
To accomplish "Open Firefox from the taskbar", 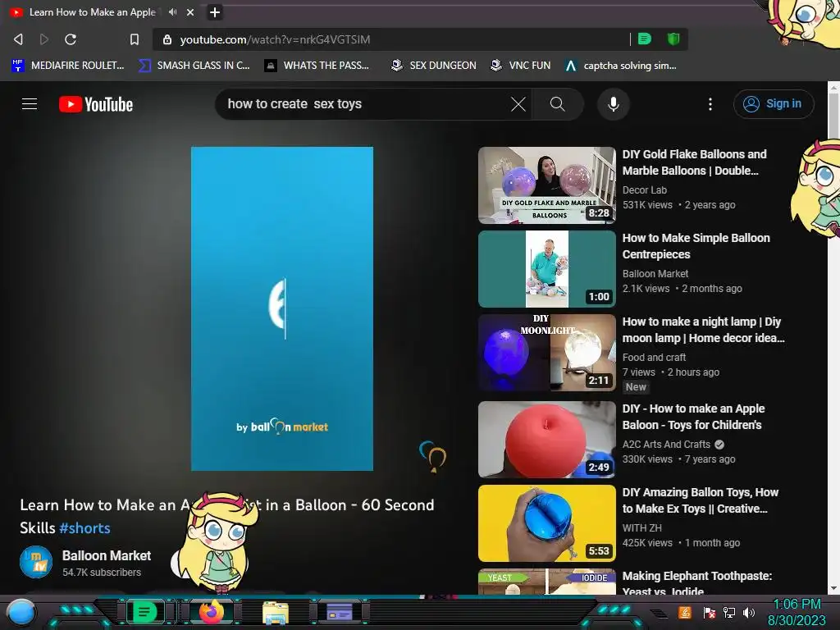I will coord(212,612).
